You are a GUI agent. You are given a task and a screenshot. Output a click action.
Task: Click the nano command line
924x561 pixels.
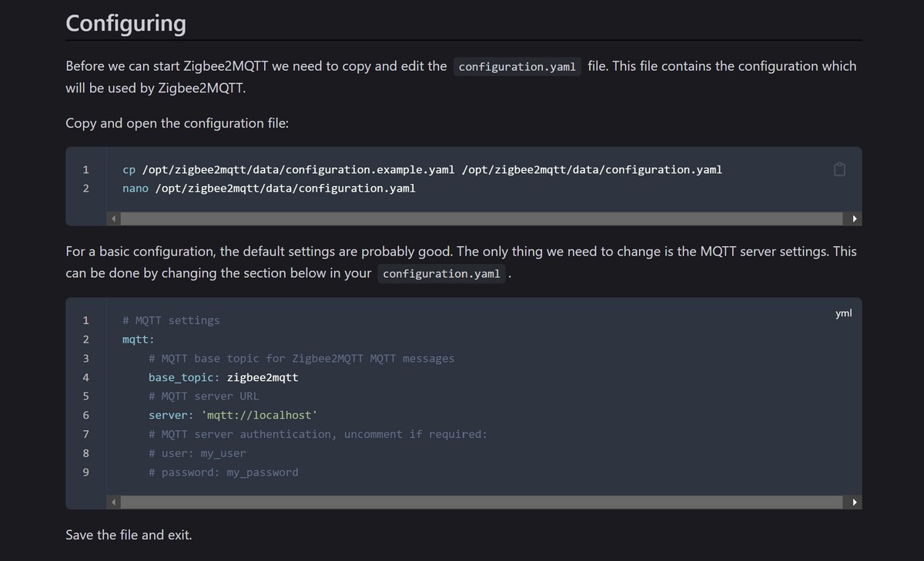click(269, 189)
